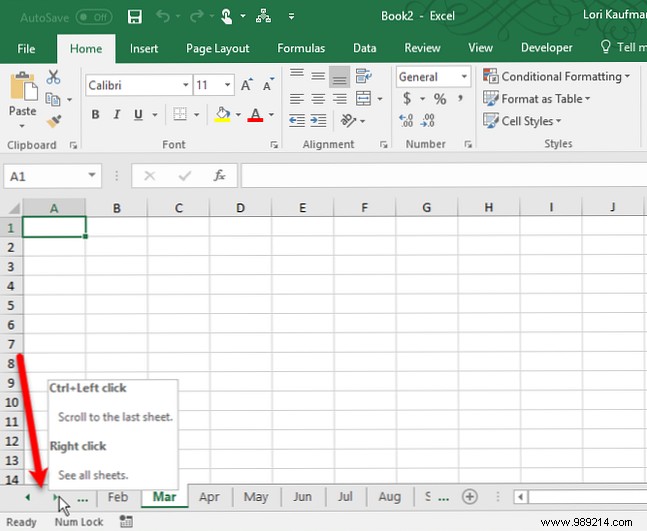Align text left

click(297, 99)
